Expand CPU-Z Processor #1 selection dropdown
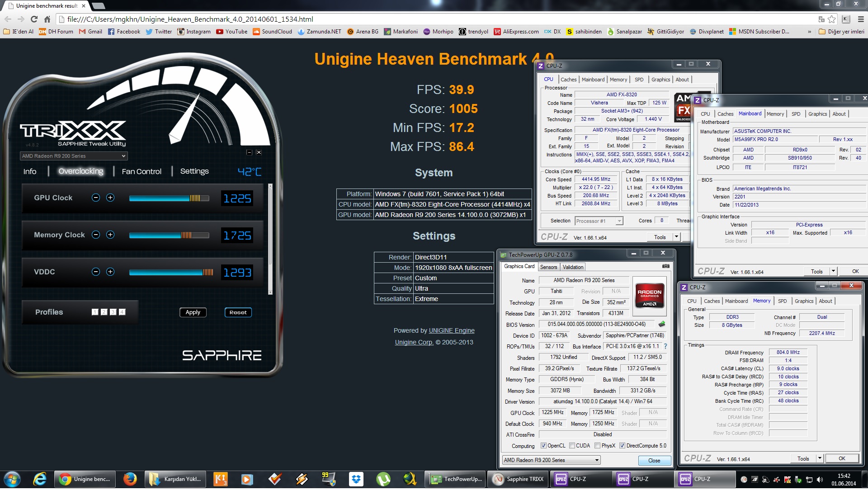868x490 pixels. coord(619,221)
